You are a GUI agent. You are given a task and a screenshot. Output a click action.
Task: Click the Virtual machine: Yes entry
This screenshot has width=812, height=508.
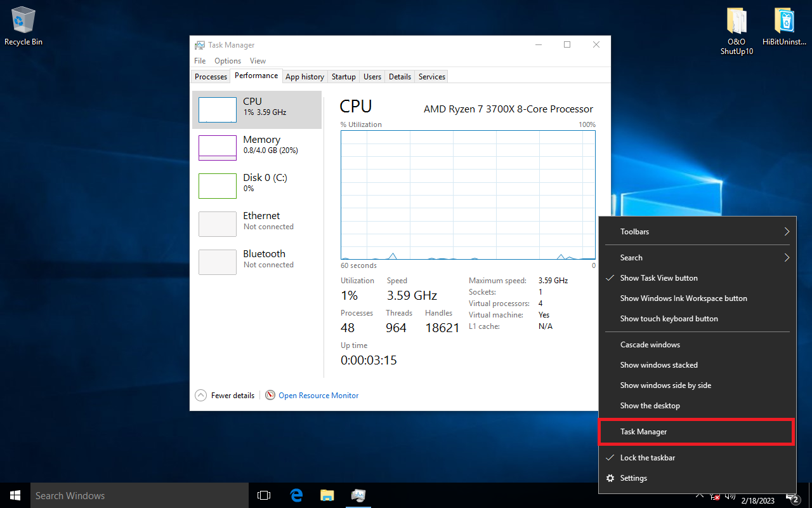point(509,315)
